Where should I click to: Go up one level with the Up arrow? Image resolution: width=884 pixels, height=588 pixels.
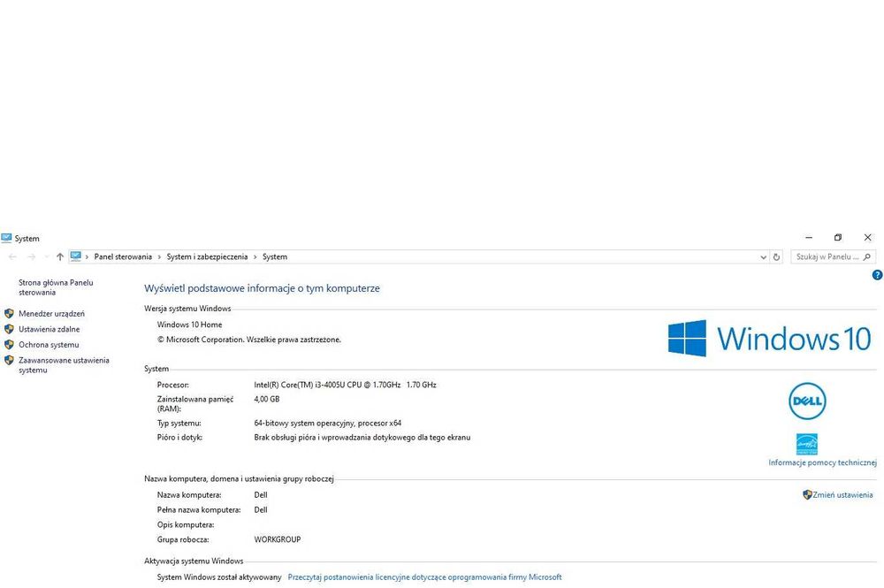point(60,257)
